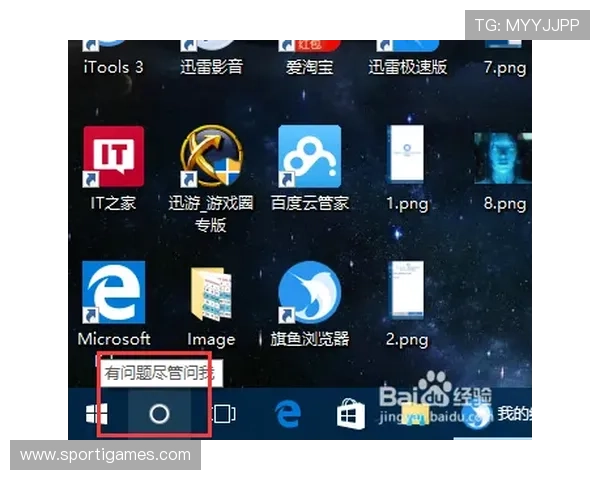Launch the 迅雷极速版 desktop shortcut
This screenshot has width=600, height=480.
pyautogui.click(x=408, y=57)
